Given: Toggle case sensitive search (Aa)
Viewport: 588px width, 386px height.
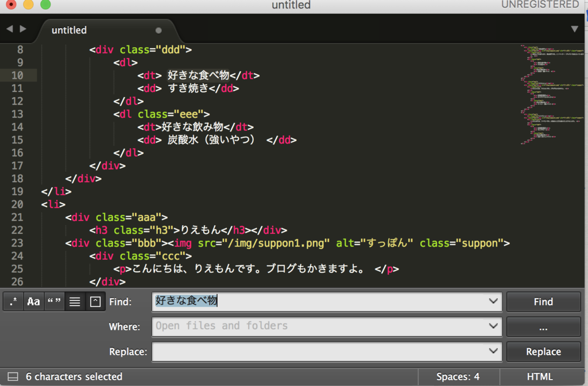Looking at the screenshot, I should (34, 302).
